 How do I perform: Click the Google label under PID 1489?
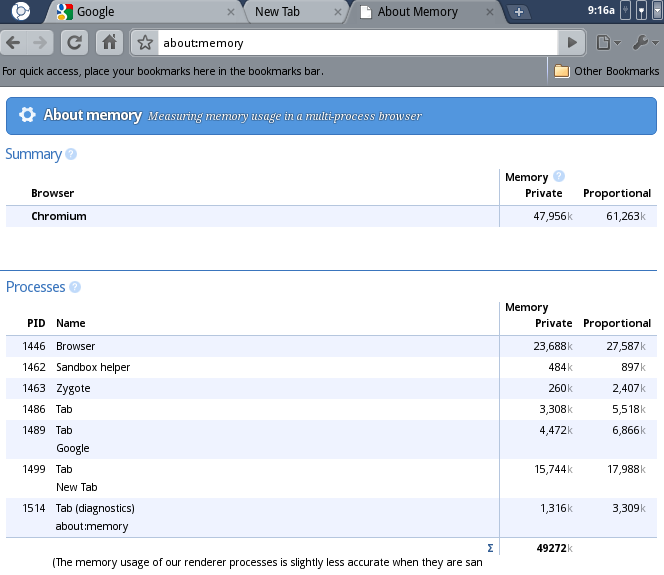[x=72, y=448]
